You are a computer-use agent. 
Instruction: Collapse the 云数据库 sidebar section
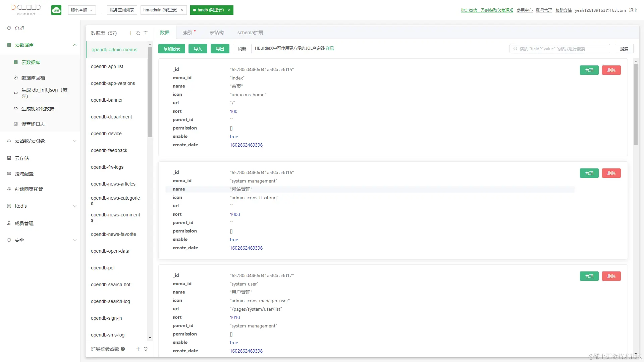(75, 45)
